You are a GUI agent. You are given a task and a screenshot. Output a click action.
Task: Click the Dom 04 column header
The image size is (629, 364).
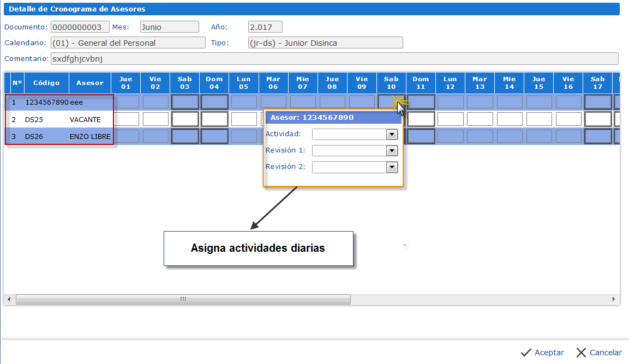(x=214, y=83)
